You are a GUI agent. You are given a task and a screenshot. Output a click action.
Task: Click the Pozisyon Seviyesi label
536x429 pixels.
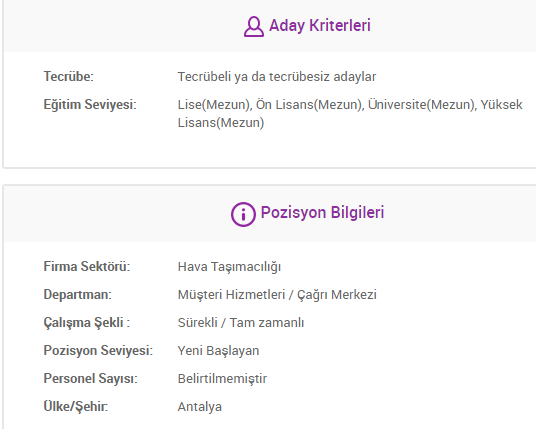[x=98, y=351]
